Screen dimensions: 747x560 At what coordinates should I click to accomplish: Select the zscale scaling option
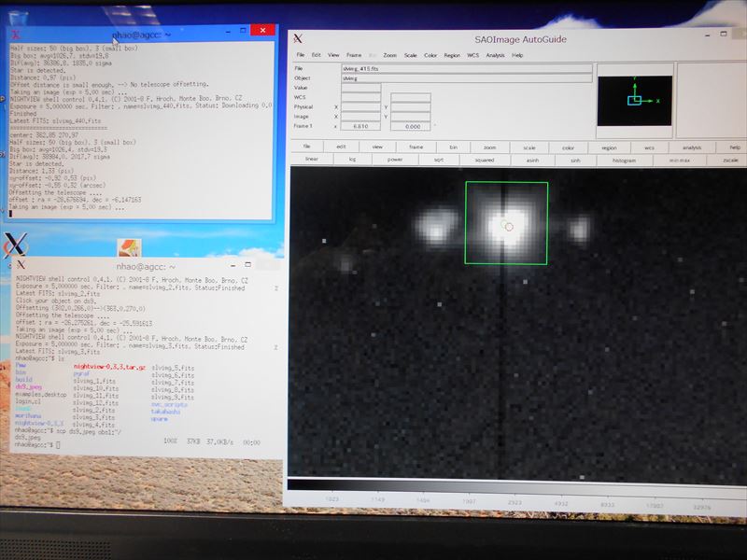click(x=729, y=161)
